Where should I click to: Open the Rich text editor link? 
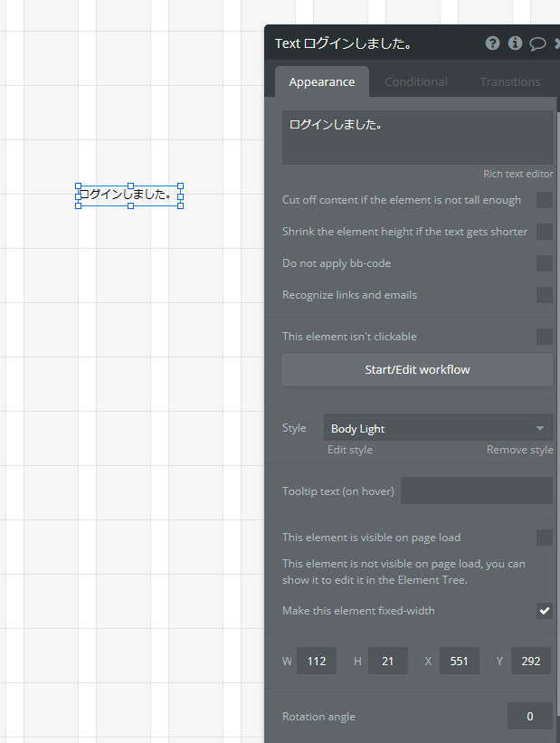coord(517,174)
